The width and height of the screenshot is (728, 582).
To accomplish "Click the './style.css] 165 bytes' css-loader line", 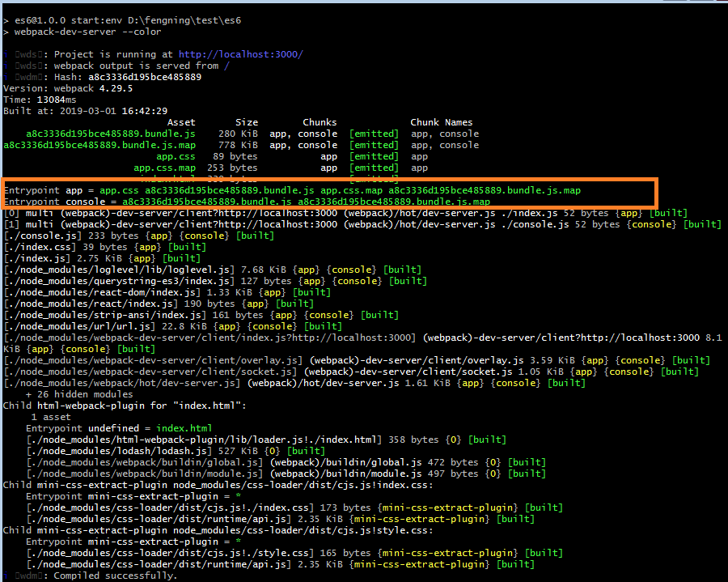I will (x=294, y=553).
